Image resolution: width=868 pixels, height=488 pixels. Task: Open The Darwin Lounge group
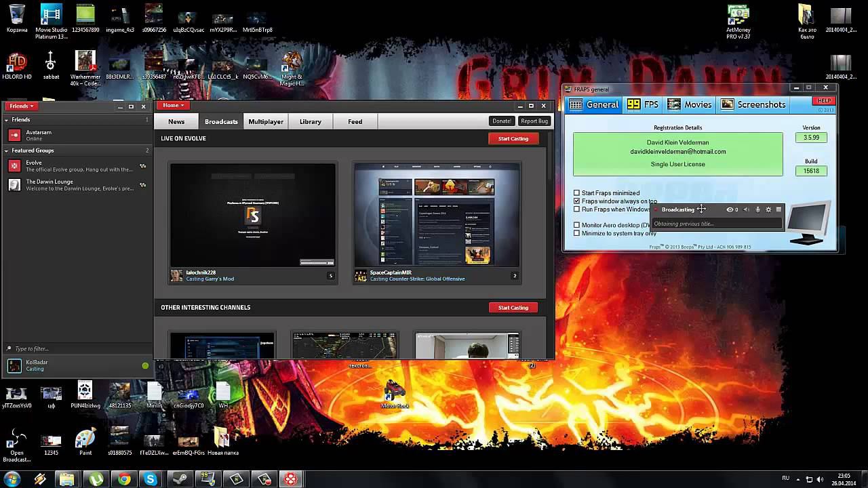77,184
